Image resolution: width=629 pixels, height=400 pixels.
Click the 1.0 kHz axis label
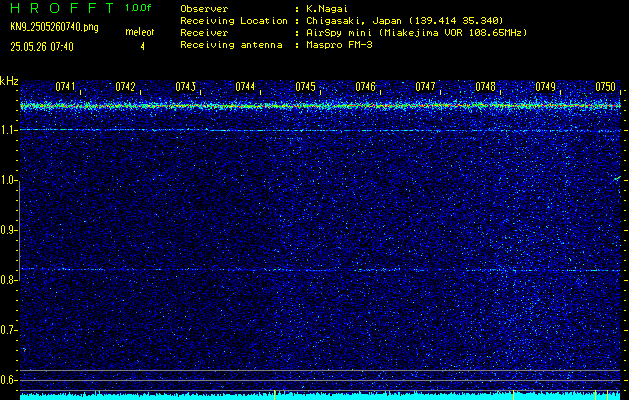coord(8,181)
